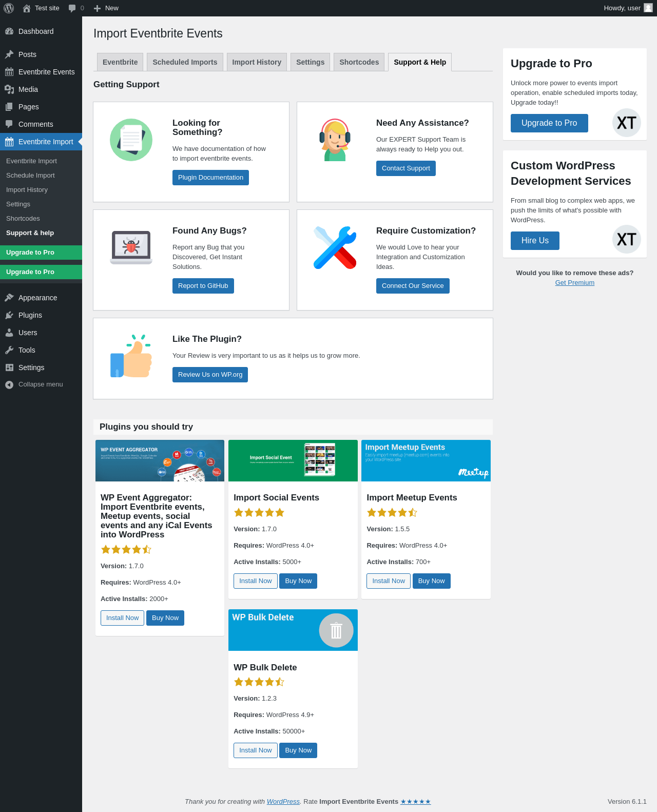Click the green documentation pages icon
Viewport: 657px width, 812px height.
point(131,140)
